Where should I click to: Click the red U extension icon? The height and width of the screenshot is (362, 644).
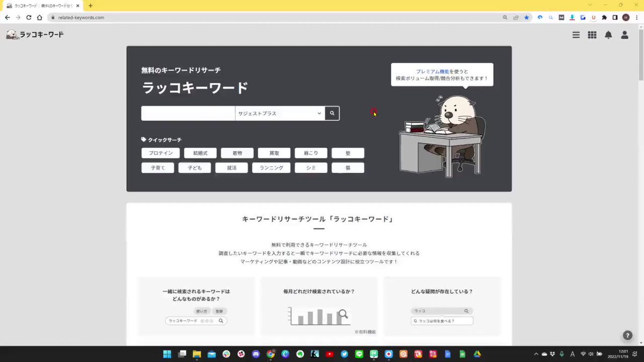coord(594,17)
